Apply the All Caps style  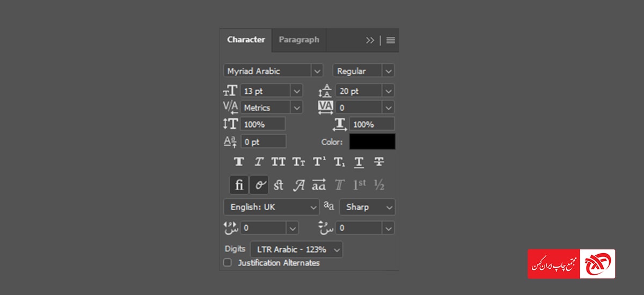click(x=279, y=161)
